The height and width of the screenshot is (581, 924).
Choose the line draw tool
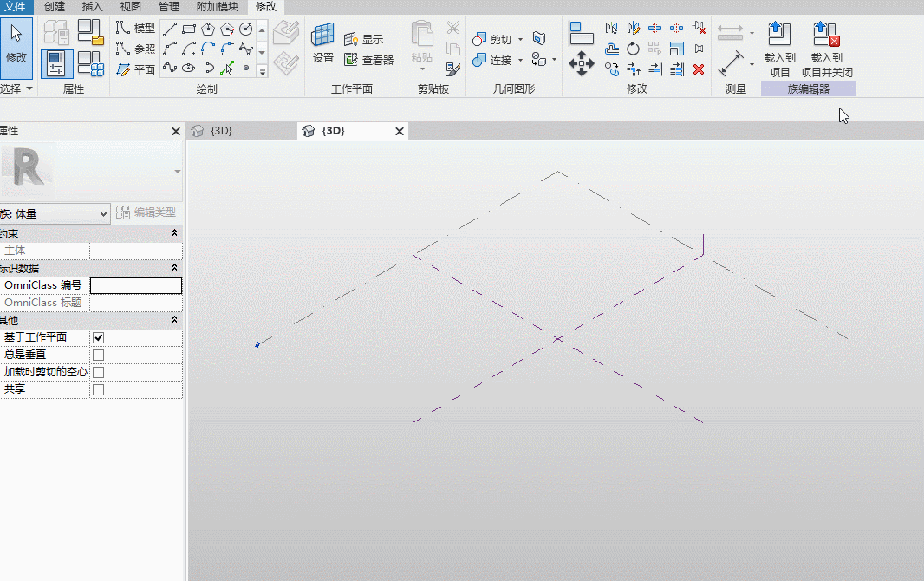click(170, 29)
